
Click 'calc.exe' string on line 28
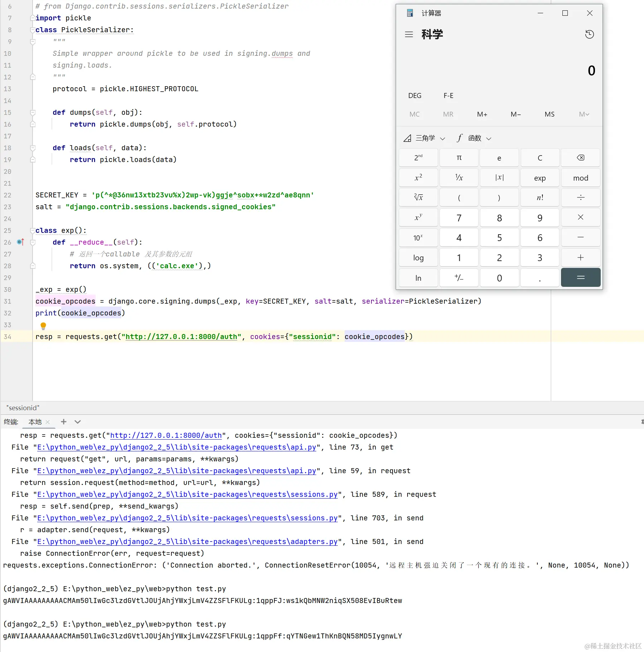coord(177,266)
